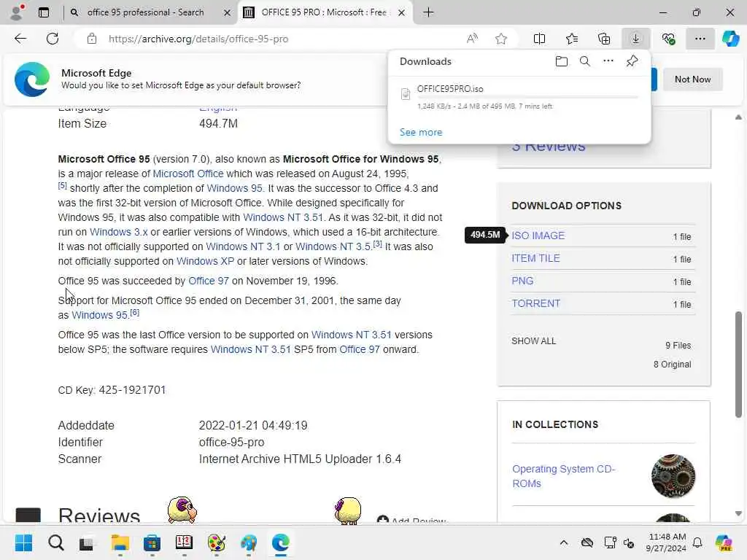Open File Explorer from taskbar
Image resolution: width=747 pixels, height=560 pixels.
tap(120, 542)
